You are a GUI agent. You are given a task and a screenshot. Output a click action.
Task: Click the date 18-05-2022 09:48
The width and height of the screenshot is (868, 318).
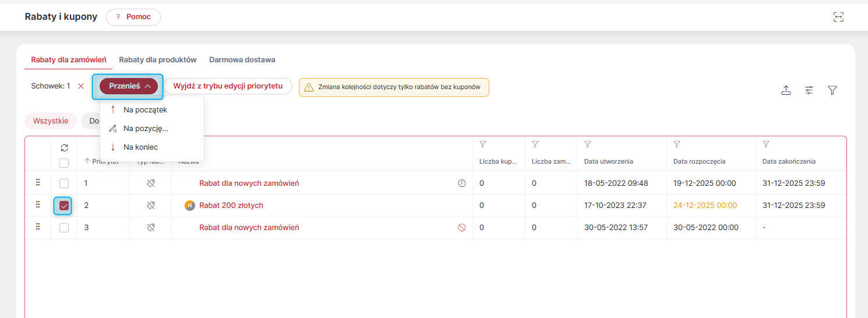pyautogui.click(x=616, y=183)
